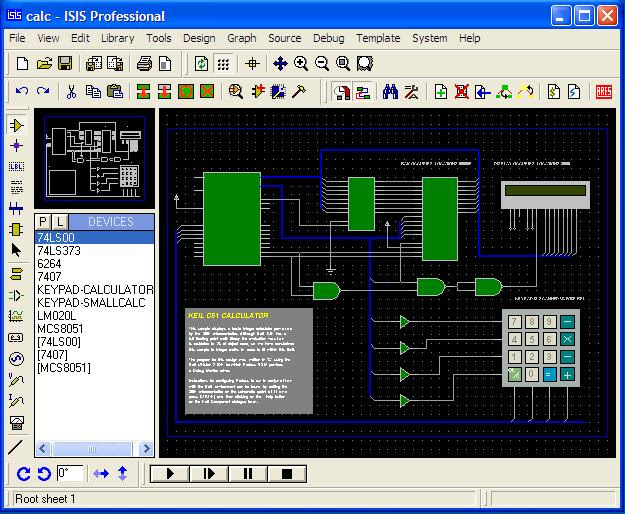Select the Instant edit arrow tool
The width and height of the screenshot is (625, 514).
pyautogui.click(x=16, y=250)
